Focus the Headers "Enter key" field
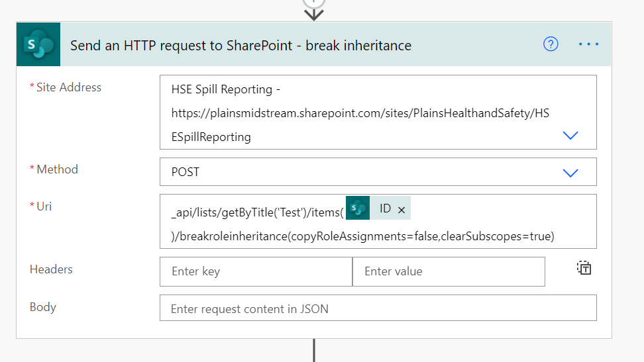This screenshot has height=362, width=644. 256,271
